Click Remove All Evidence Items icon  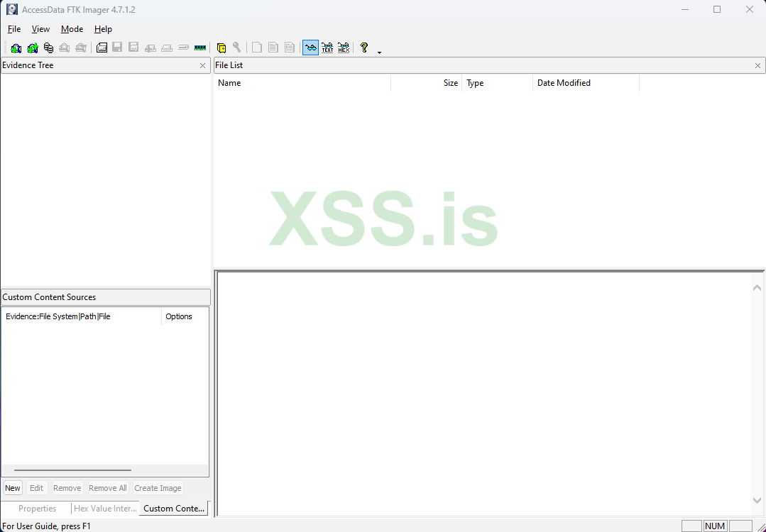point(81,48)
